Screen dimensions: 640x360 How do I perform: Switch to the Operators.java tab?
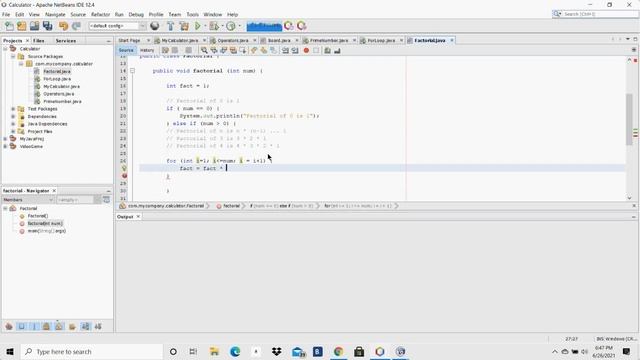(x=233, y=40)
